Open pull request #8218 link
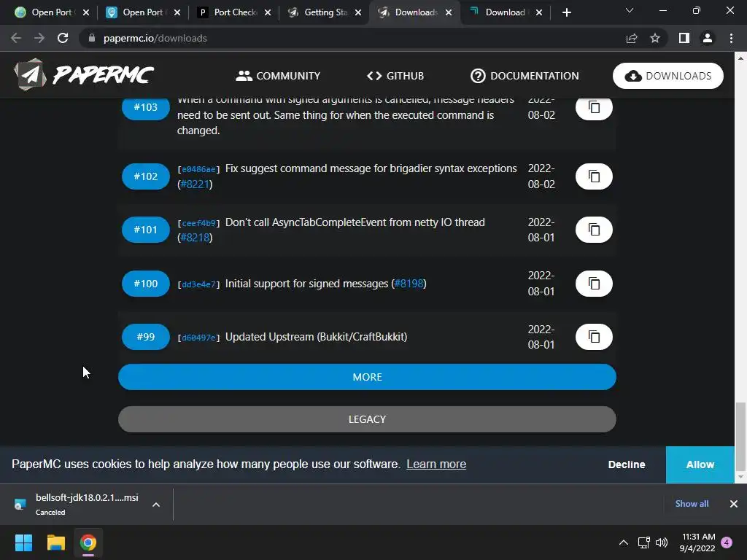Image resolution: width=747 pixels, height=560 pixels. 195,238
